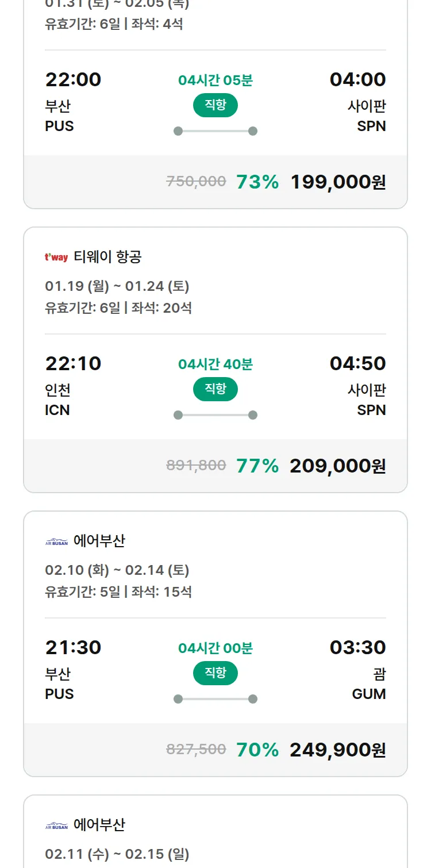Click the departure dot on the ICN route line

point(178,413)
